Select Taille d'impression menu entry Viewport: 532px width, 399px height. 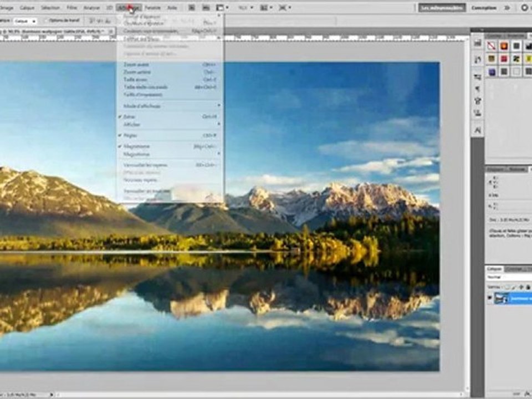coord(170,94)
